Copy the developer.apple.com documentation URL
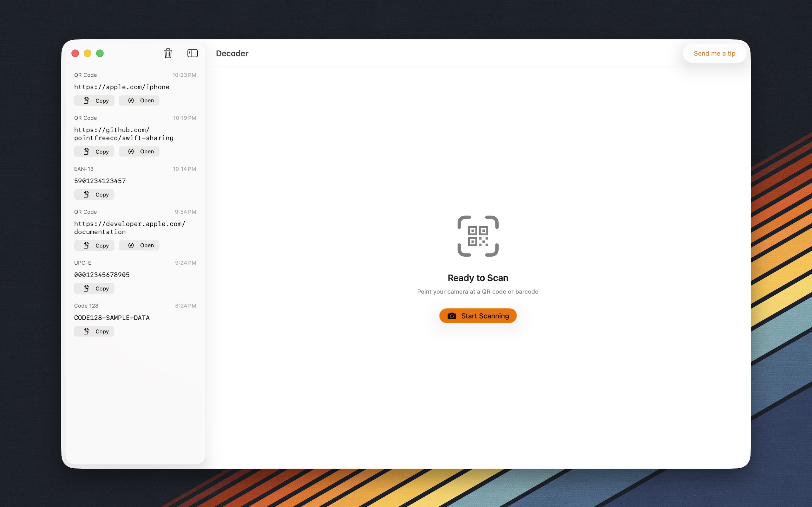Viewport: 812px width, 507px height. (x=94, y=245)
